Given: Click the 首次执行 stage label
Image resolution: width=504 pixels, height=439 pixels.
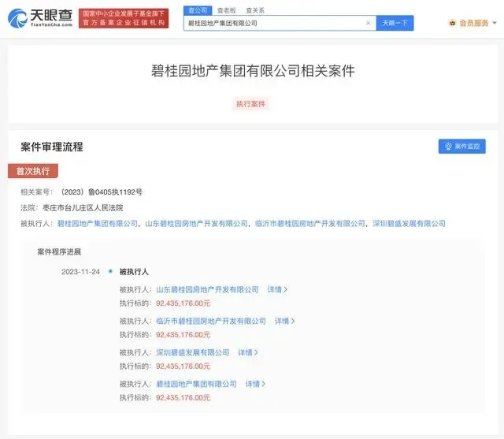Looking at the screenshot, I should (x=33, y=171).
